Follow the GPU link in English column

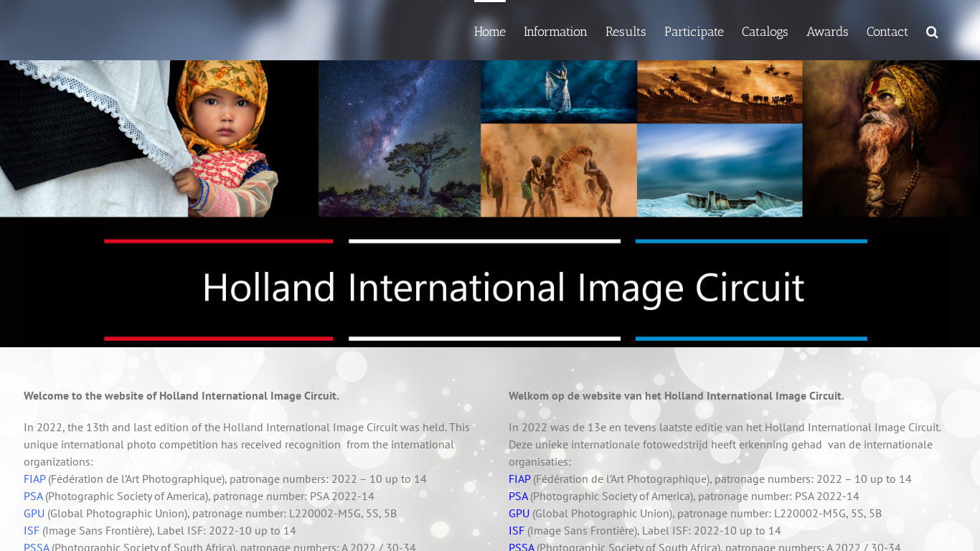coord(34,513)
